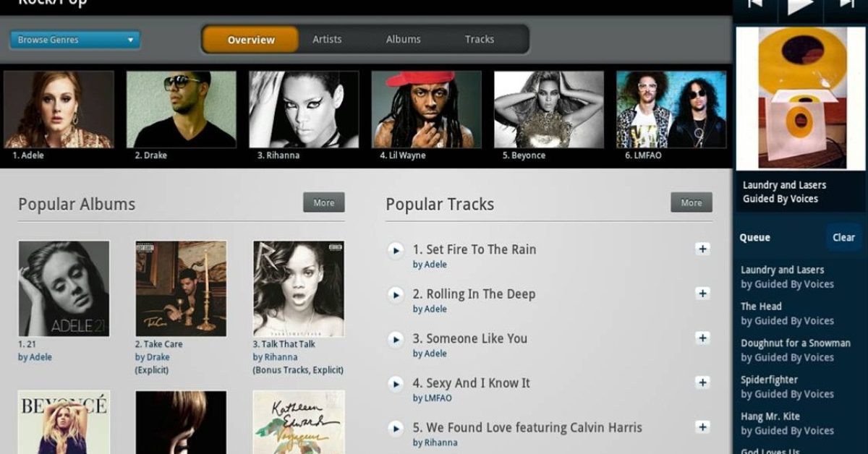This screenshot has width=868, height=454.
Task: Open the Tracks tab
Action: 480,39
